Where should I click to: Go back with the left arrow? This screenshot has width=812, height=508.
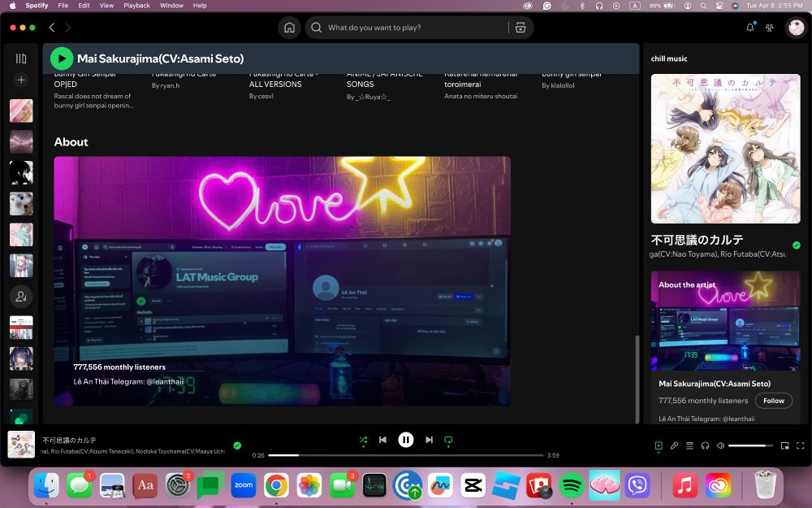click(x=52, y=28)
